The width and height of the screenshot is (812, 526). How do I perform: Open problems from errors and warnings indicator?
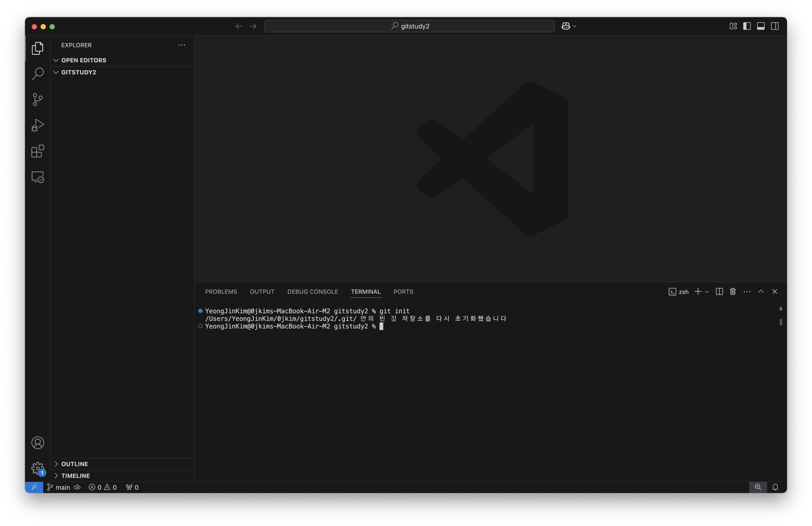(103, 487)
